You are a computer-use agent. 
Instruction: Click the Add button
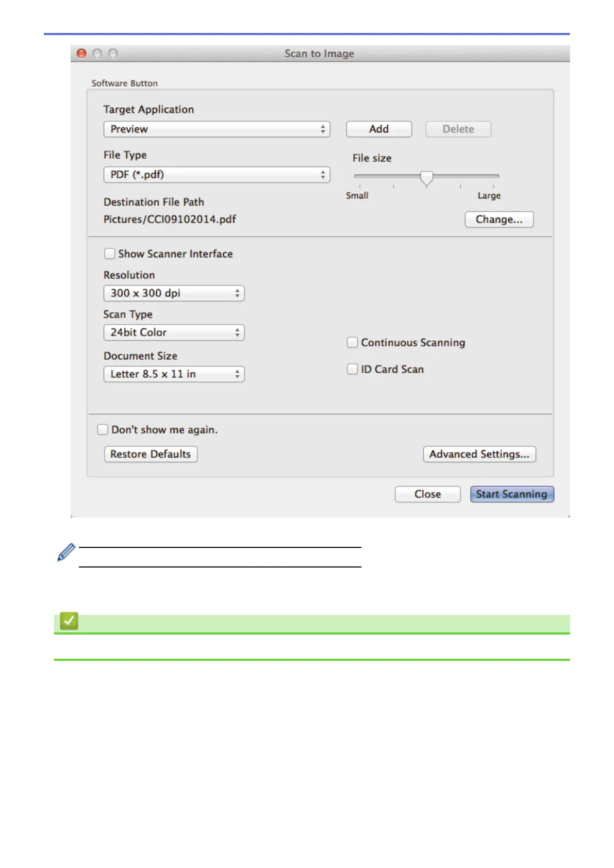tap(379, 129)
